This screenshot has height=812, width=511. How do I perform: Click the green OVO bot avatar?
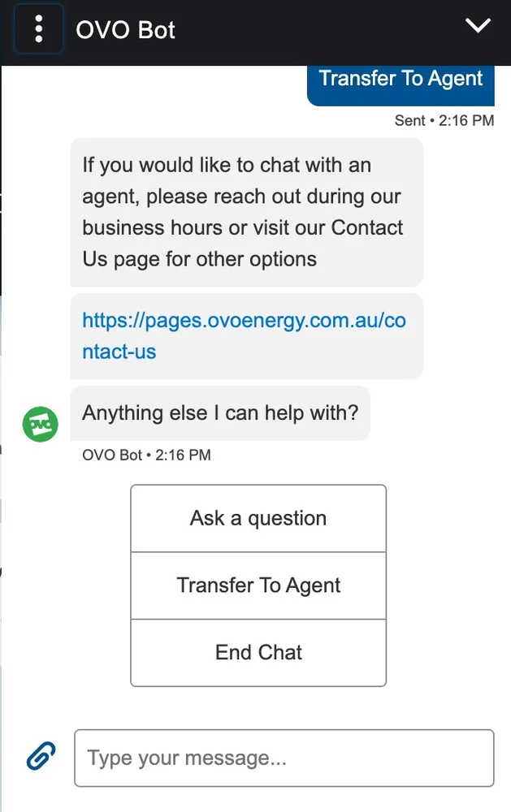(x=41, y=424)
